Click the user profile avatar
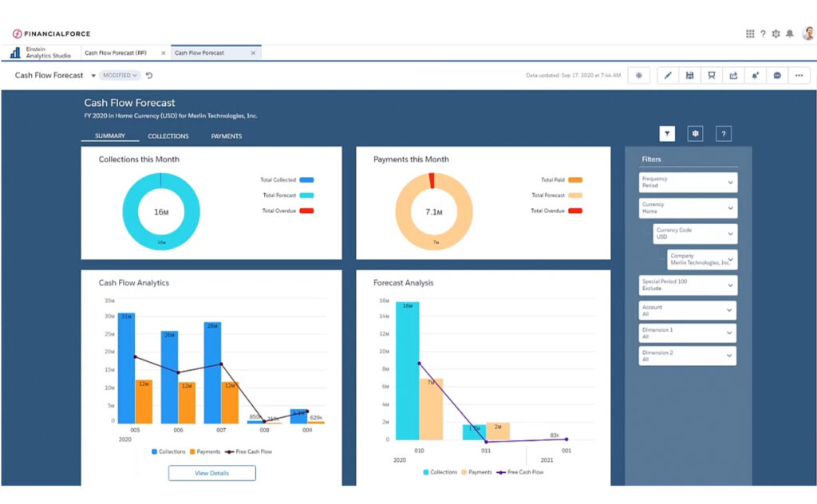This screenshot has width=817, height=504. point(807,33)
